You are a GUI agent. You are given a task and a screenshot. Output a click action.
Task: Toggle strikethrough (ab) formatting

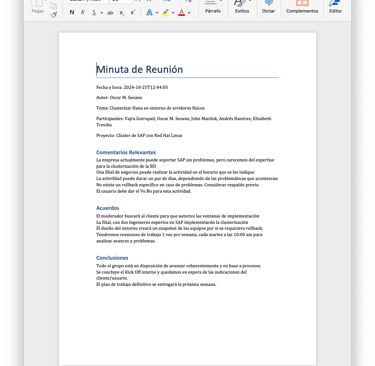coord(110,13)
